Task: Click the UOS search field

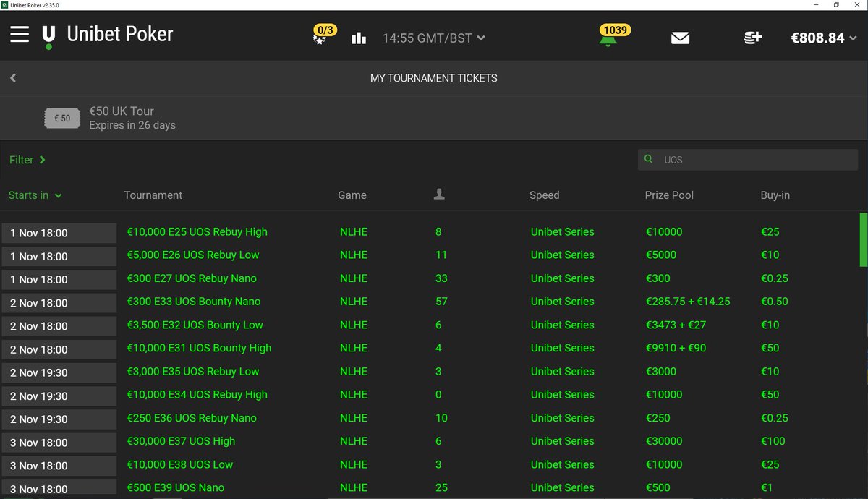Action: (x=748, y=160)
